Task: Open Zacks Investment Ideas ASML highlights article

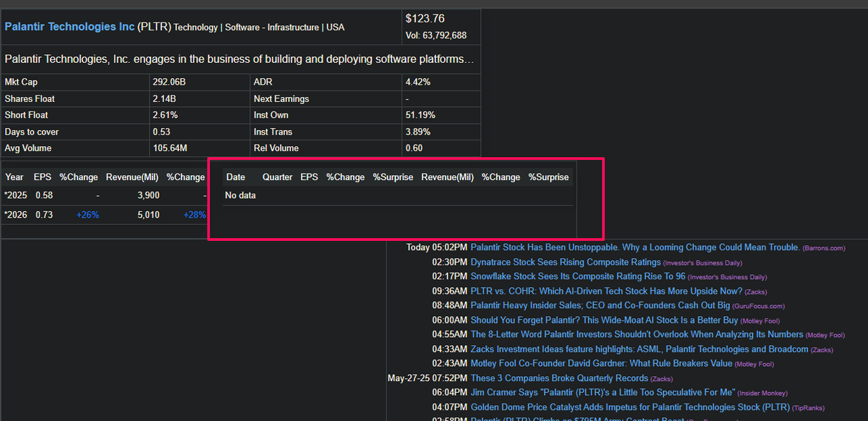Action: coord(639,349)
